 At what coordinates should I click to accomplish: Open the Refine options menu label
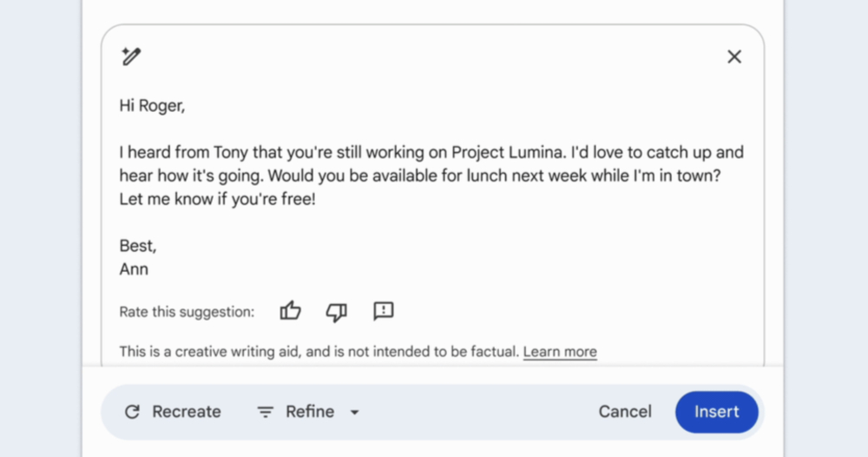pos(310,412)
